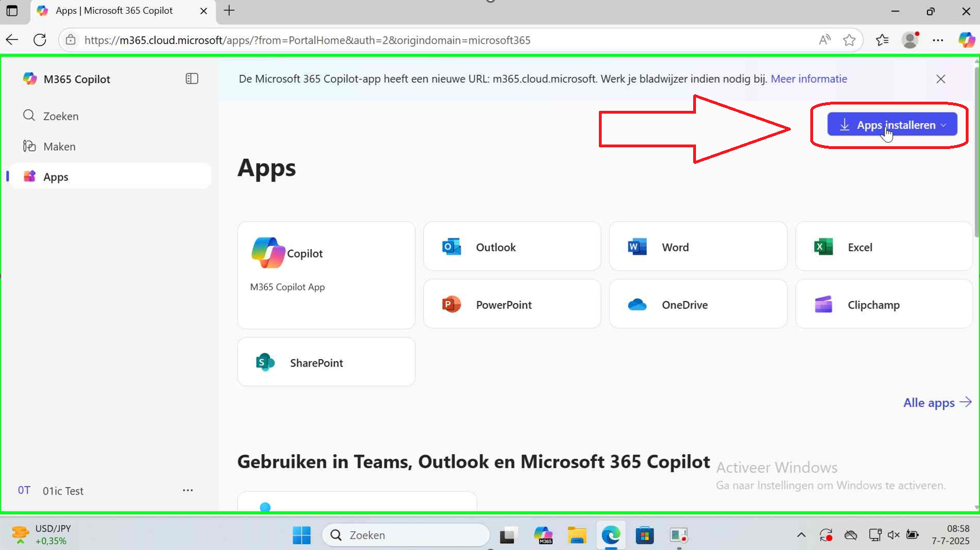Open the Excel app tile
980x550 pixels.
883,247
